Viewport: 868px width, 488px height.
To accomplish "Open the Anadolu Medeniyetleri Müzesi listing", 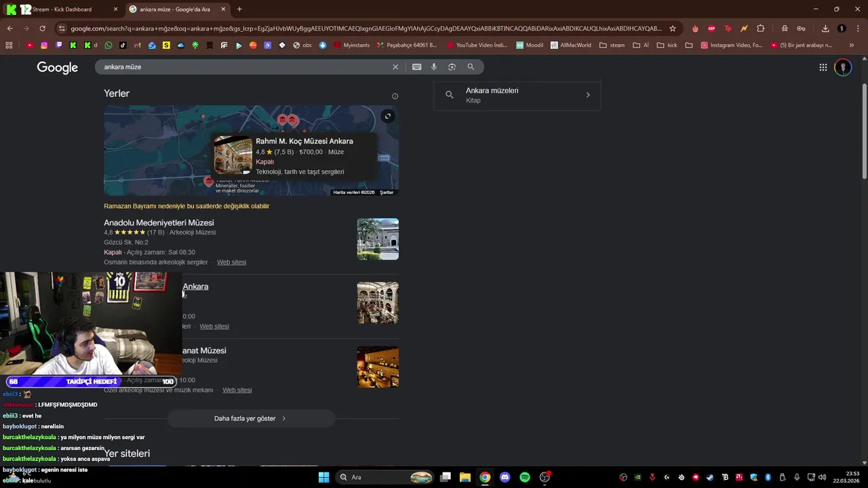I will coord(159,223).
